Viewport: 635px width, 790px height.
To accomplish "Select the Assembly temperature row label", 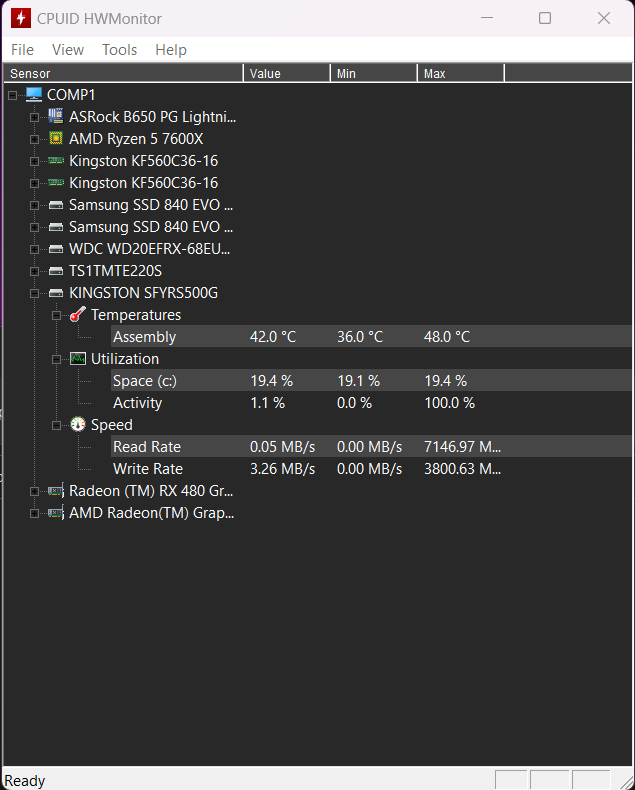I will (145, 337).
